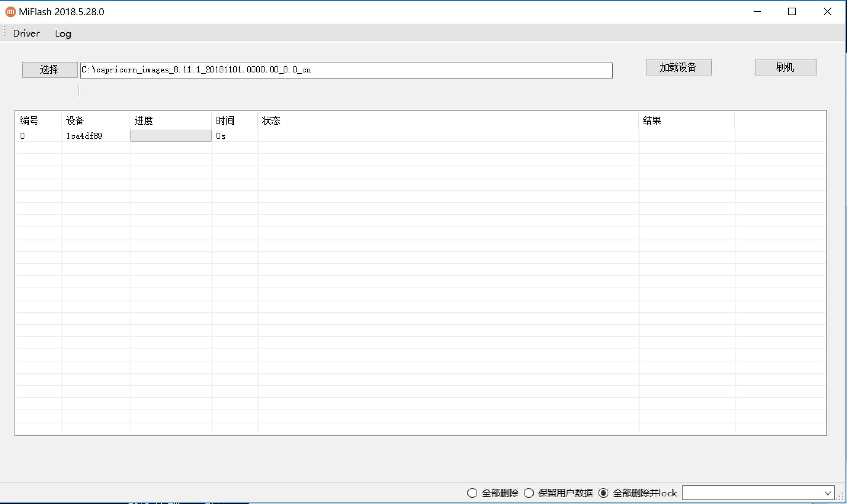Click the firmware path input field
Viewport: 847px width, 504px height.
[x=346, y=71]
